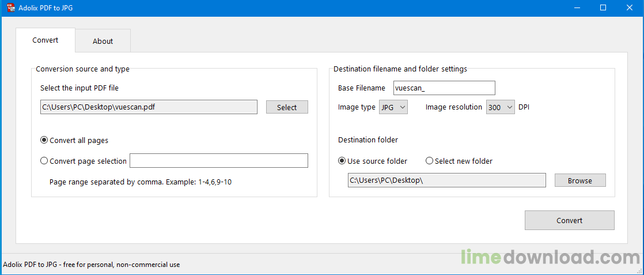The image size is (644, 275).
Task: Choose the Convert page selection option
Action: [84, 161]
